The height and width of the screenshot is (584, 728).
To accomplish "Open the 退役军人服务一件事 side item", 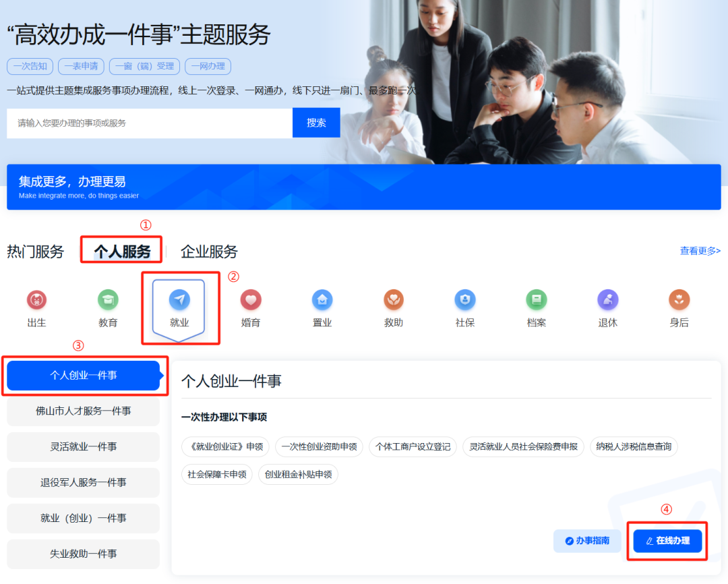I will tap(84, 483).
